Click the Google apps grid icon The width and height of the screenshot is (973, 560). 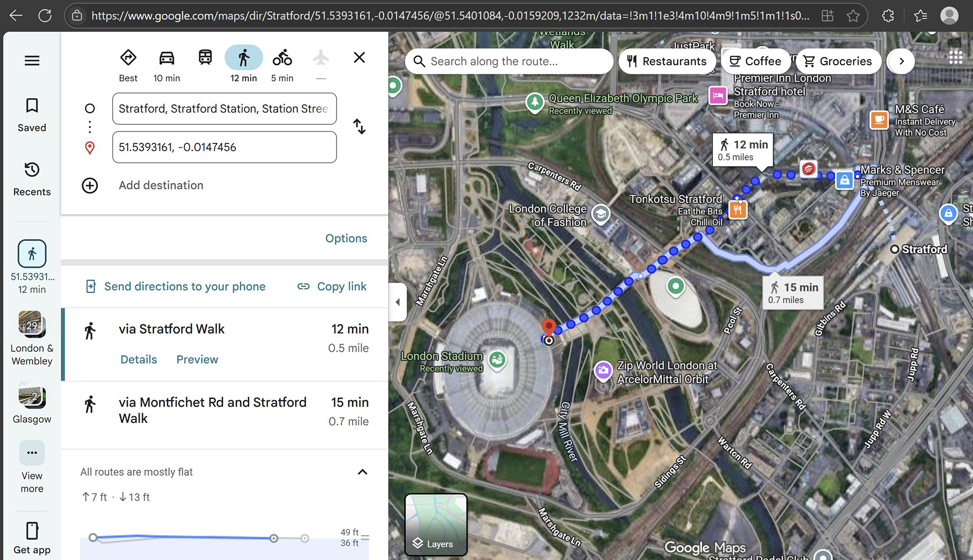click(955, 57)
